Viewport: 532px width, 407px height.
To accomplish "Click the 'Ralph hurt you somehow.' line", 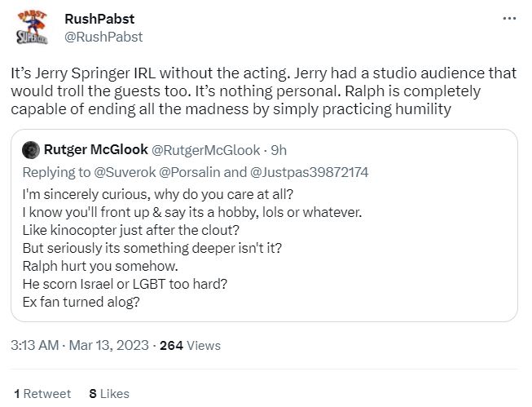I will [x=100, y=266].
